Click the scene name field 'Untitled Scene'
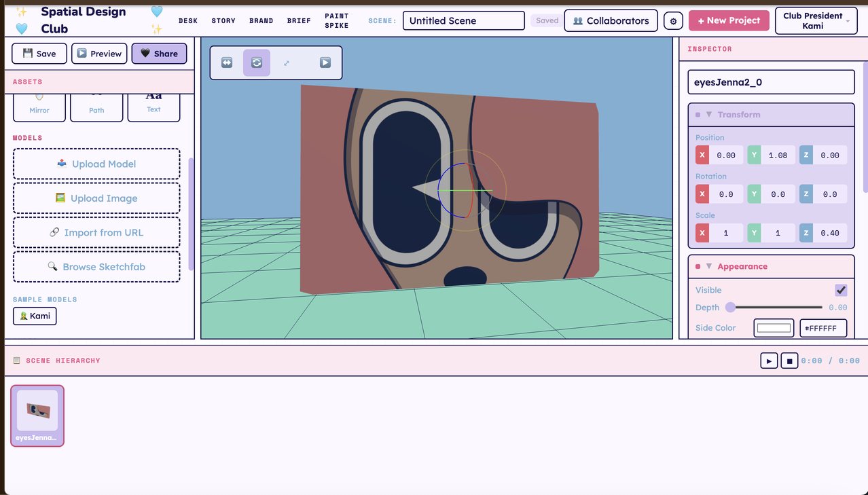The height and width of the screenshot is (495, 868). [x=463, y=20]
